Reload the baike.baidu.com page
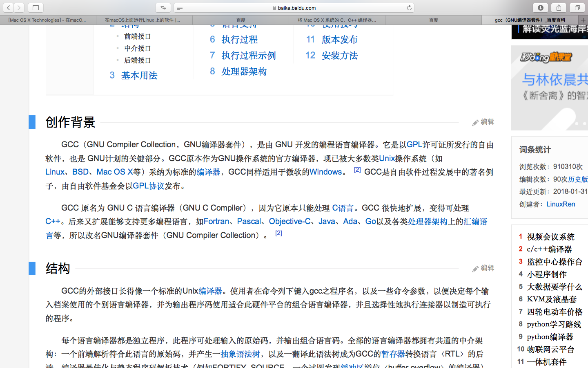 pos(409,8)
